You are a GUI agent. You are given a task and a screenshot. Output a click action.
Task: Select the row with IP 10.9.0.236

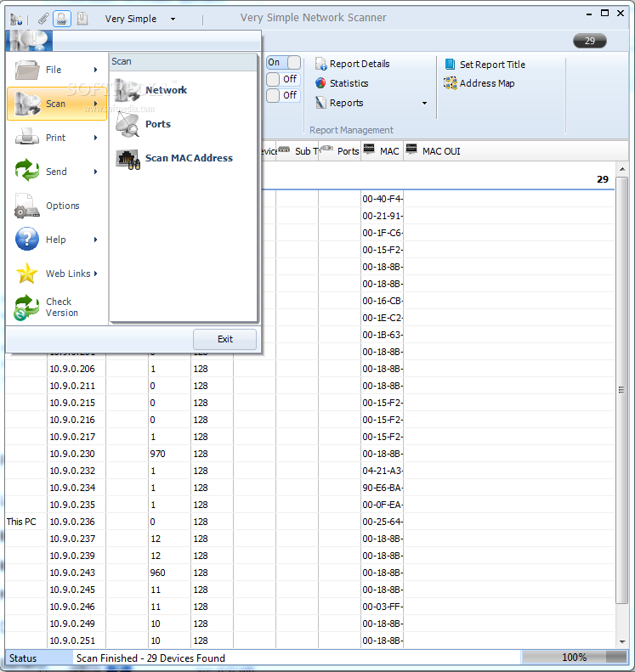pos(309,522)
